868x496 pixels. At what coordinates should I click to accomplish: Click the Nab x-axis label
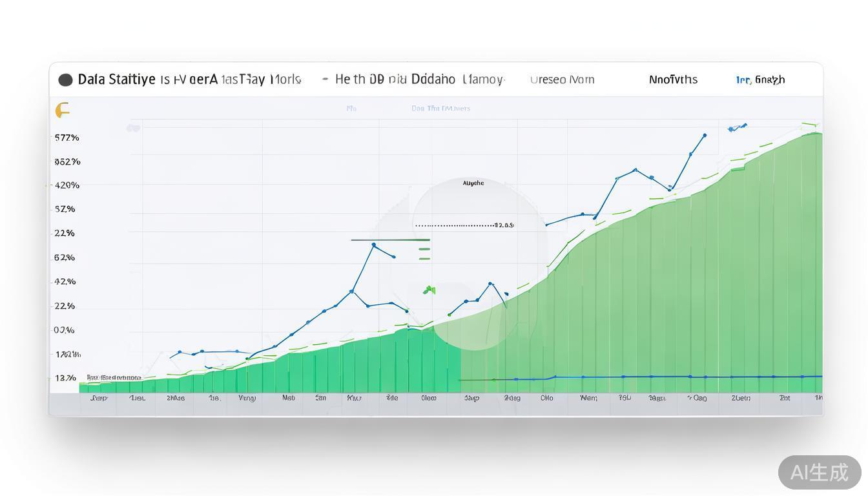289,398
